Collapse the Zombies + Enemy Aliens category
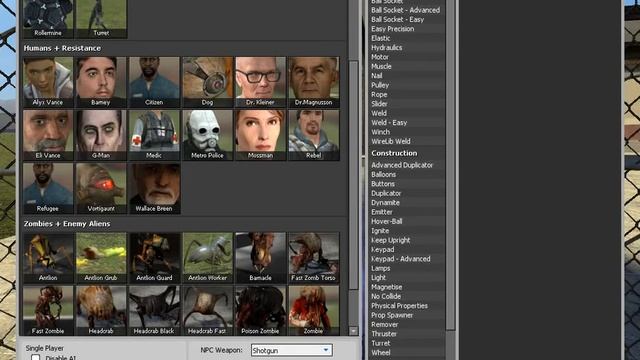Image resolution: width=640 pixels, height=360 pixels. [x=67, y=224]
